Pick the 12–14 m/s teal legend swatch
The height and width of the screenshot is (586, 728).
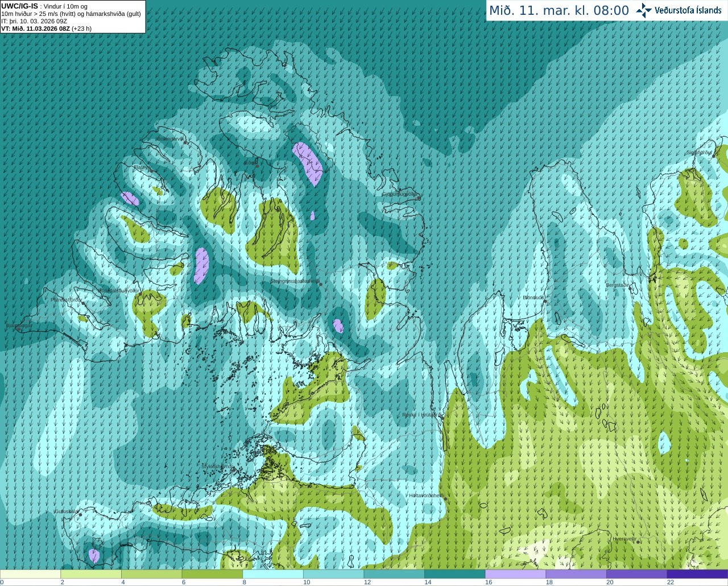[x=394, y=574]
